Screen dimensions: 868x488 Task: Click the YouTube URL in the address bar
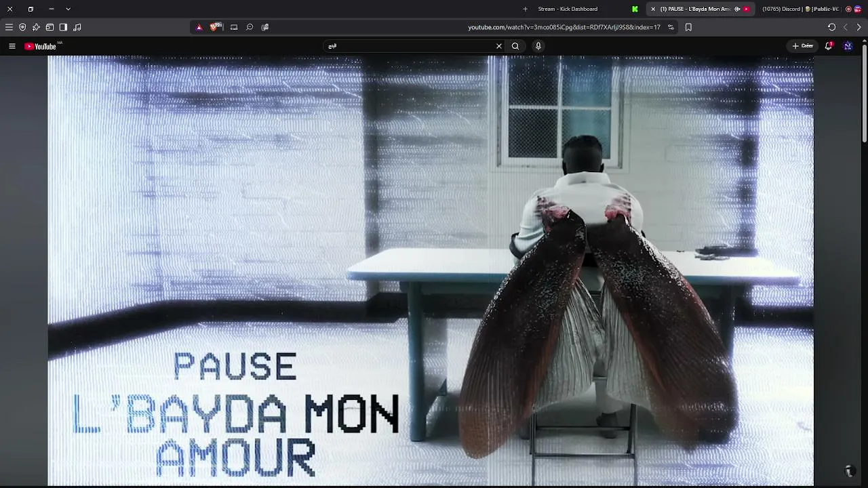point(564,27)
